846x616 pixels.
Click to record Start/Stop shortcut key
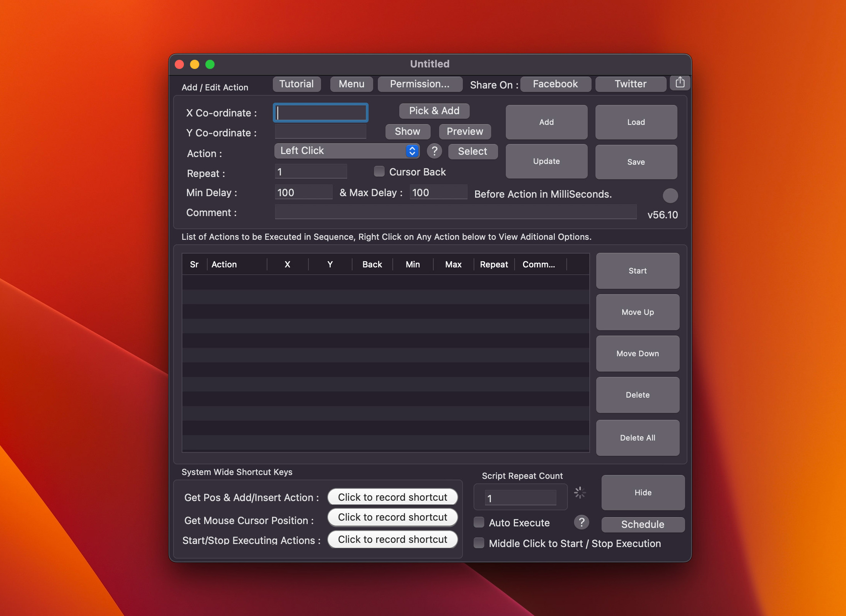(x=393, y=539)
